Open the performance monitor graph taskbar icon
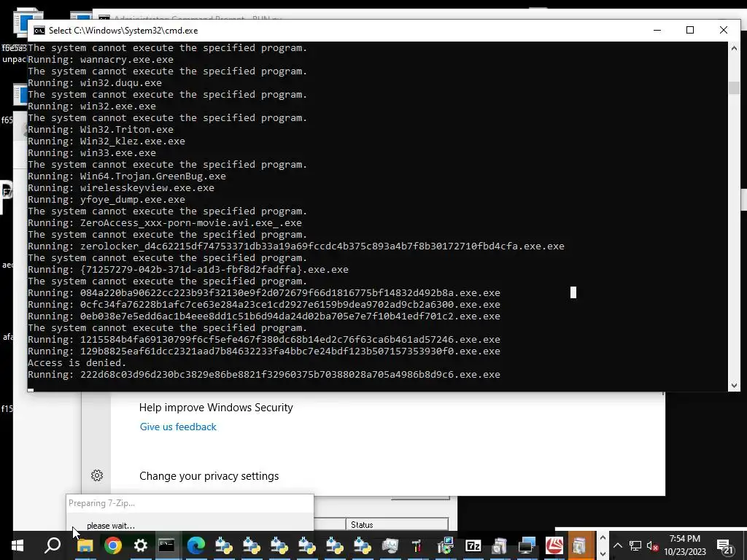 point(390,545)
